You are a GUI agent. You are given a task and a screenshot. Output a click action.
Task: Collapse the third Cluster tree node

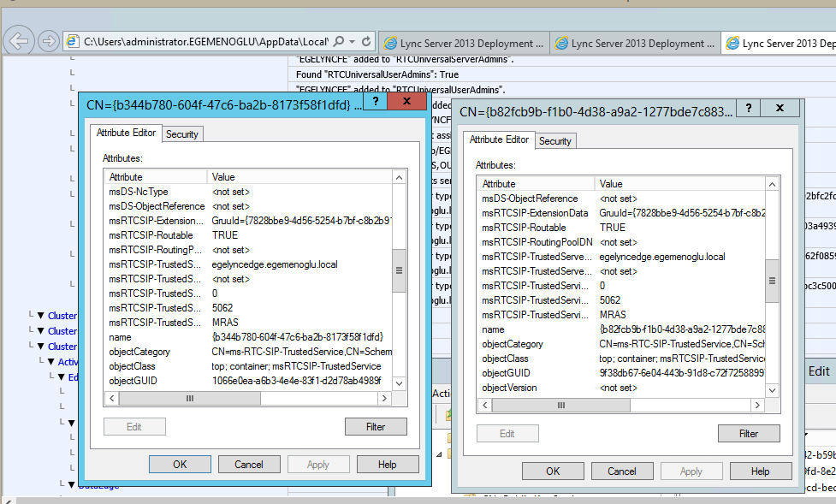(39, 347)
